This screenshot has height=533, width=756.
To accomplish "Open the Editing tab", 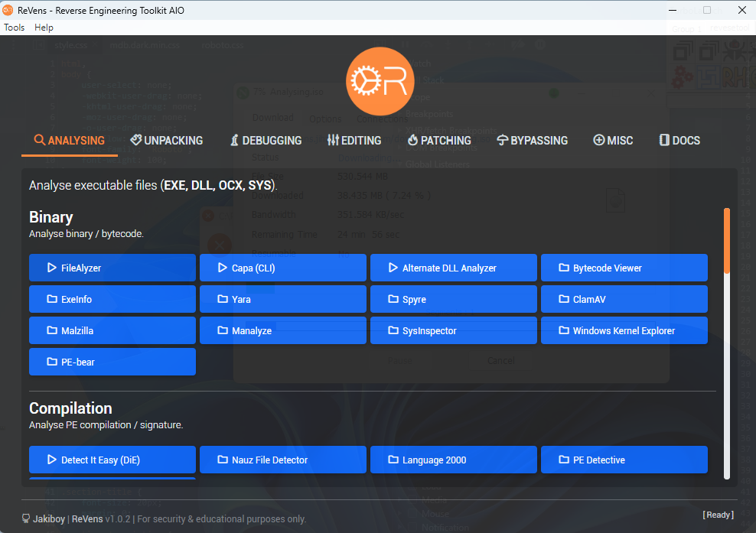I will (354, 141).
